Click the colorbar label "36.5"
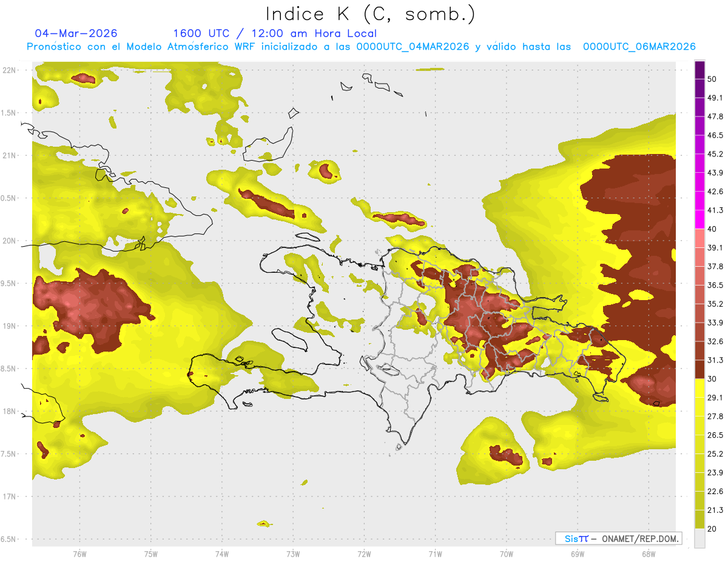This screenshot has height=562, width=728. click(x=715, y=285)
